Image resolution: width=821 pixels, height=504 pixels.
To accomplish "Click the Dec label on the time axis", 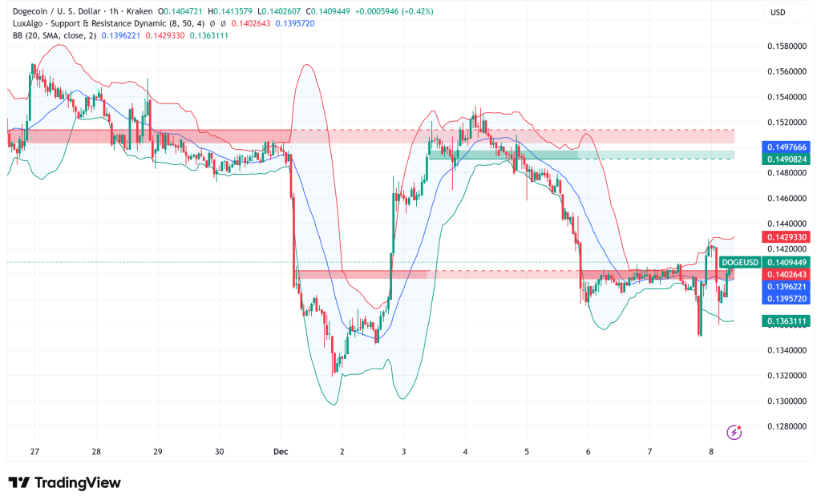I will [280, 452].
